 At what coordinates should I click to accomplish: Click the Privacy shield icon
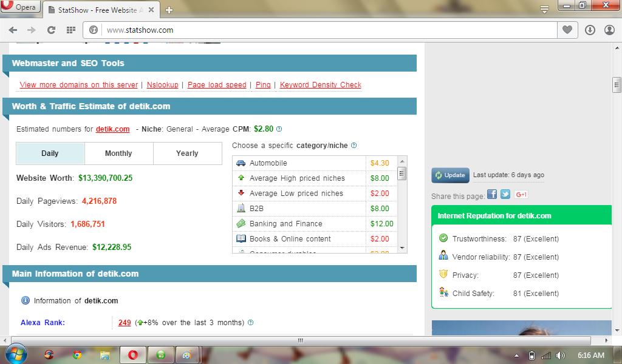point(443,274)
